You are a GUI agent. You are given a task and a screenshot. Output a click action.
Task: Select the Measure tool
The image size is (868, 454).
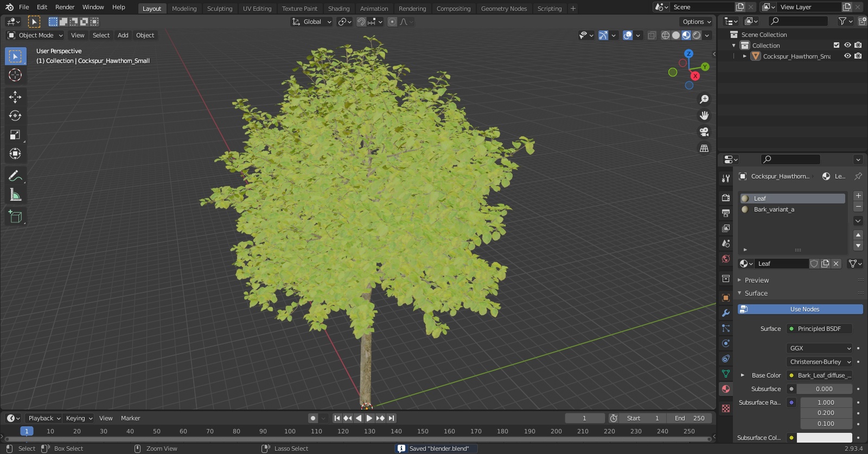click(15, 195)
